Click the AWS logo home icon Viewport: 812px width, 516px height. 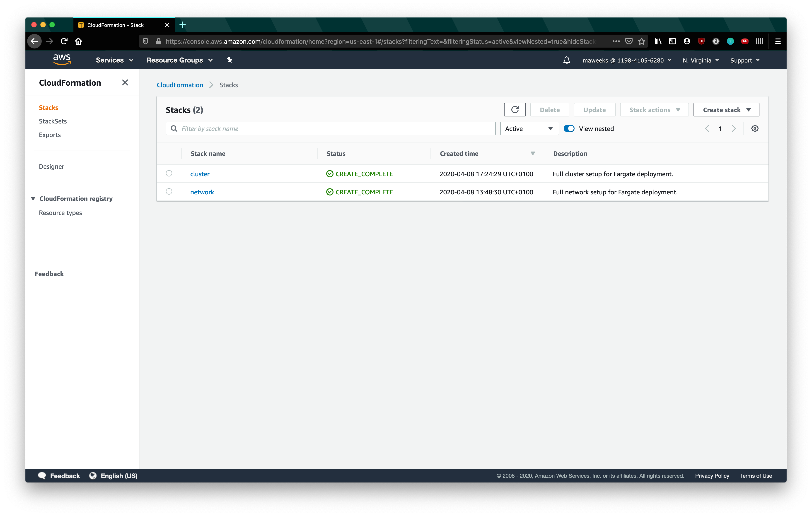62,59
